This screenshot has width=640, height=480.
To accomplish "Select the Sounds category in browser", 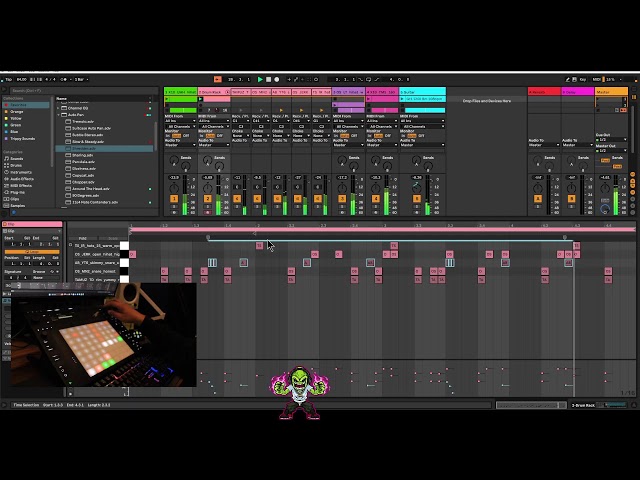I will (18, 158).
